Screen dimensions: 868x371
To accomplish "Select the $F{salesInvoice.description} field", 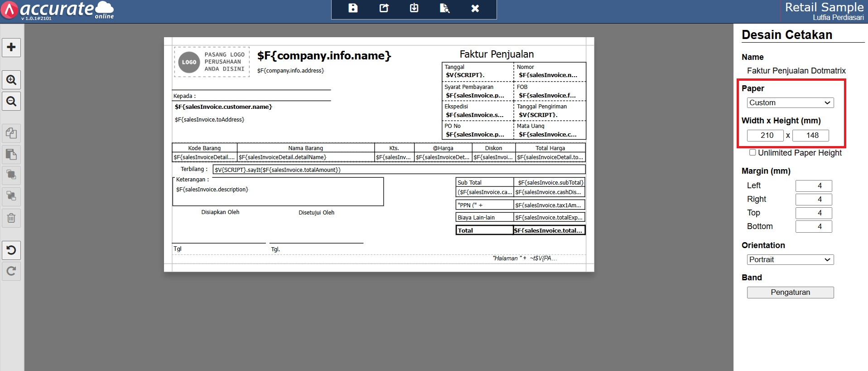I will tap(212, 190).
